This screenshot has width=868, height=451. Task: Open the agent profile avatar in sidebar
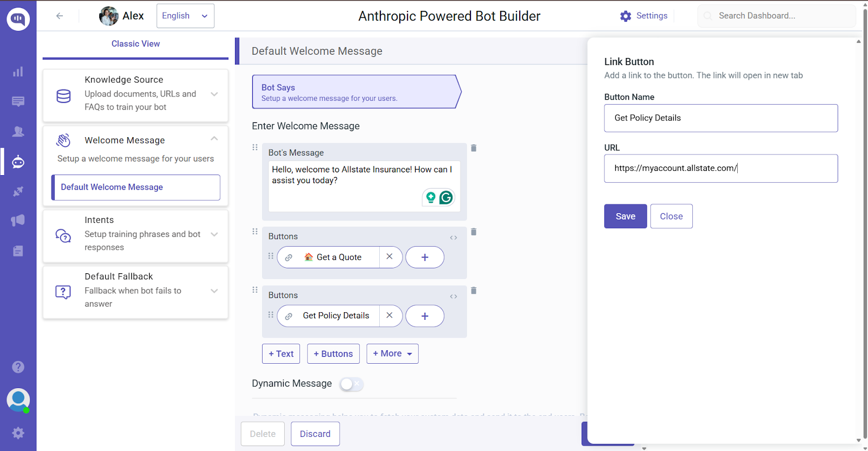pyautogui.click(x=18, y=401)
